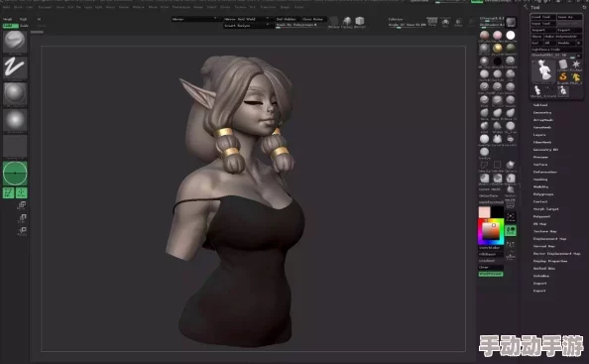Viewport: 589px width, 364px height.
Task: Toggle the green button below Clear
Action: coord(491,274)
